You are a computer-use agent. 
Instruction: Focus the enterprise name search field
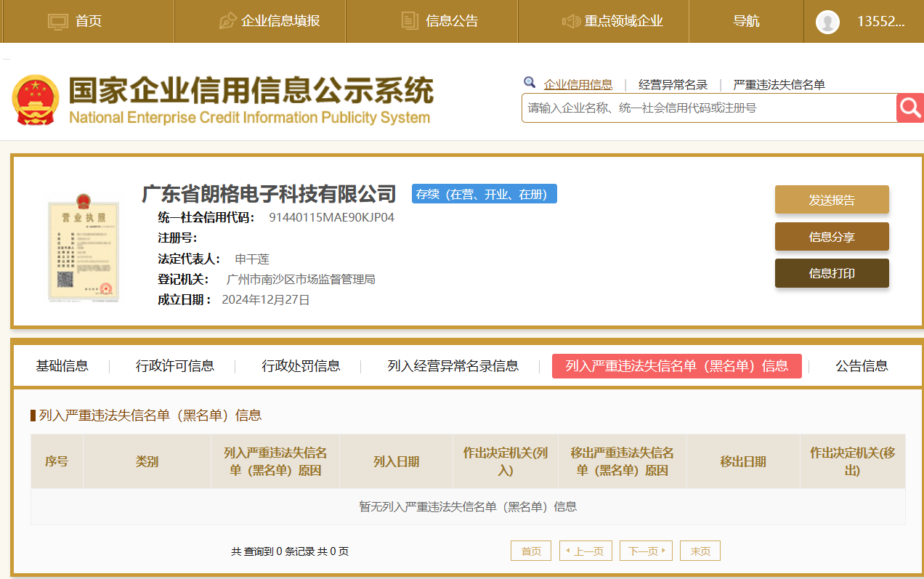(x=708, y=108)
